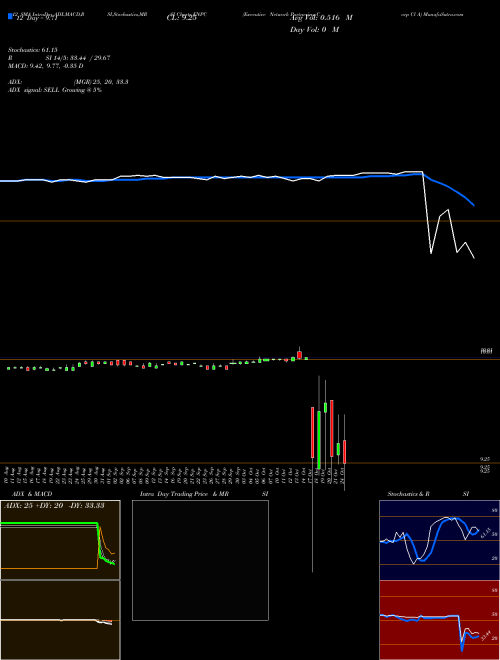Select the 'ADX: 25 +DY: 20 -DY: 33.33' header

point(54,506)
